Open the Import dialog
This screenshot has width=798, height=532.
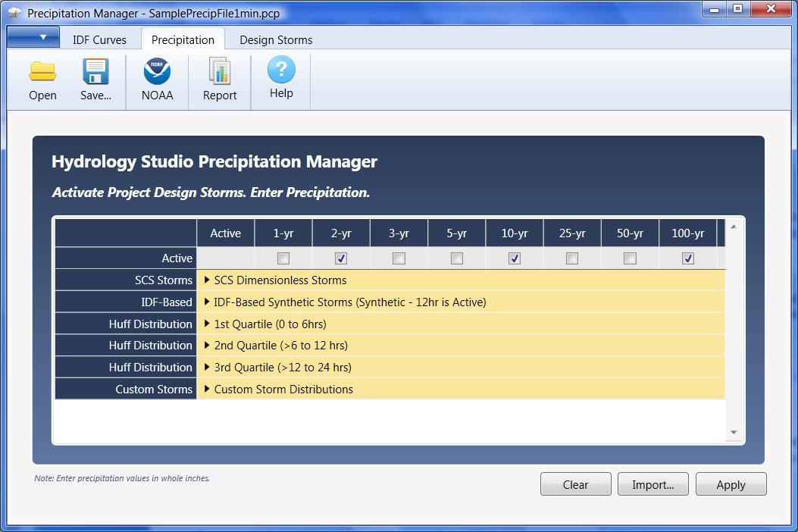click(x=652, y=484)
